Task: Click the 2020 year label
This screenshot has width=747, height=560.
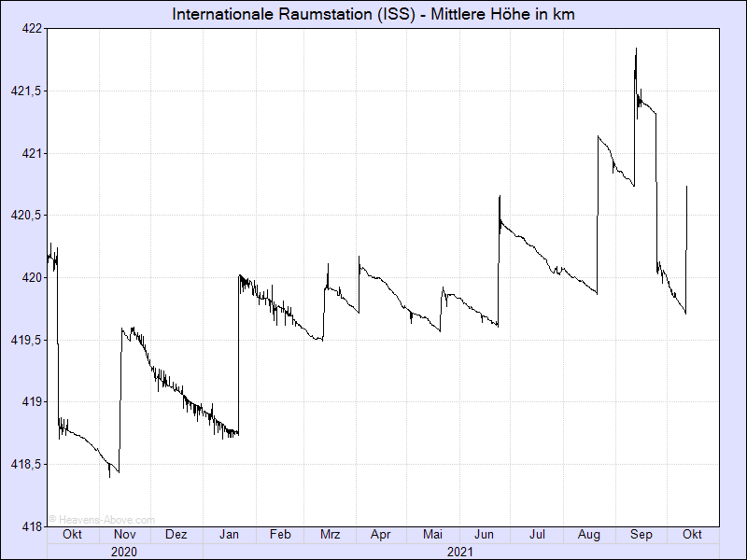Action: click(124, 552)
